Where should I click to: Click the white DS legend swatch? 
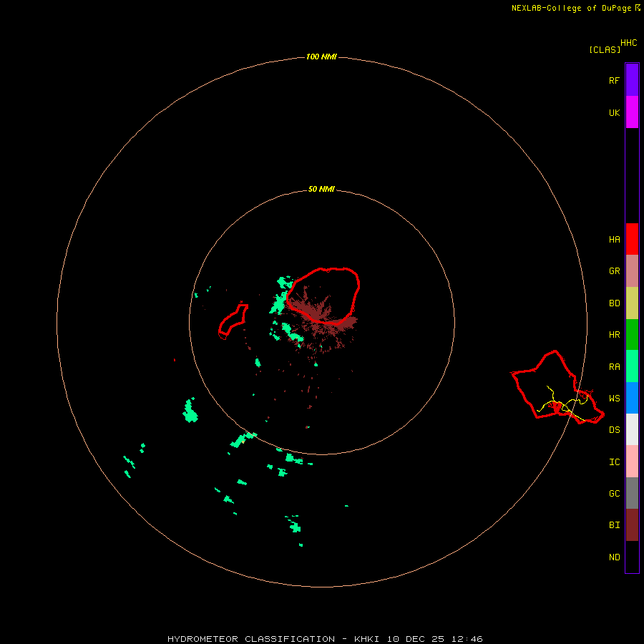[632, 429]
